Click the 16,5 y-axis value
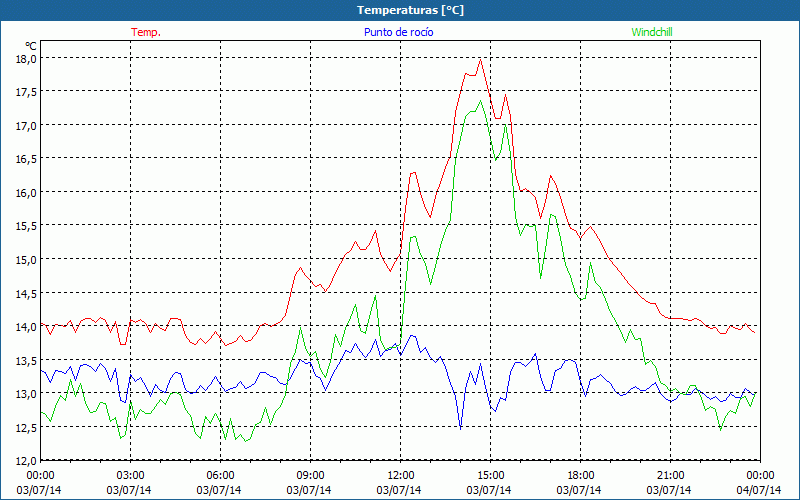 pyautogui.click(x=27, y=159)
